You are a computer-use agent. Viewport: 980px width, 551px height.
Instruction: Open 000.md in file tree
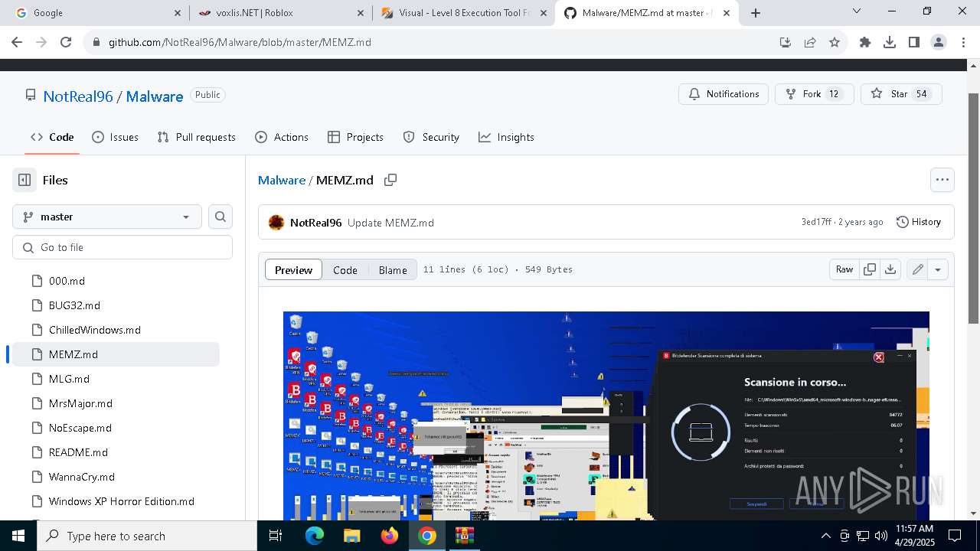coord(67,281)
